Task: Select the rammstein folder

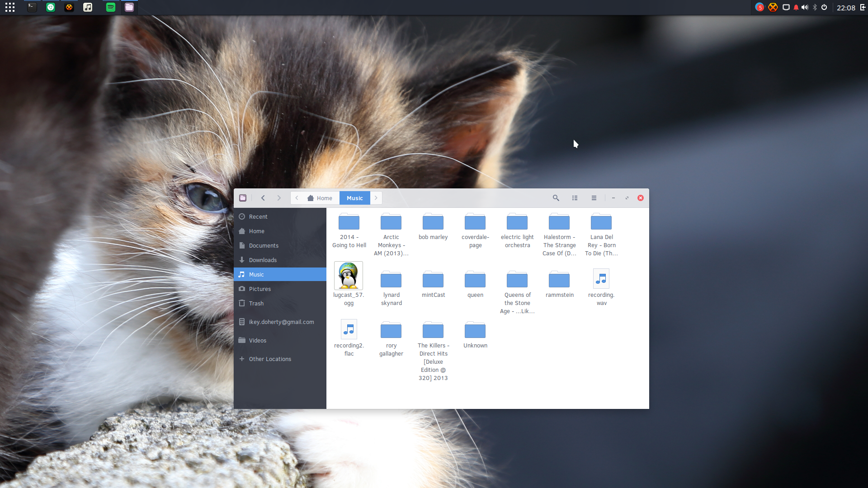Action: point(559,280)
